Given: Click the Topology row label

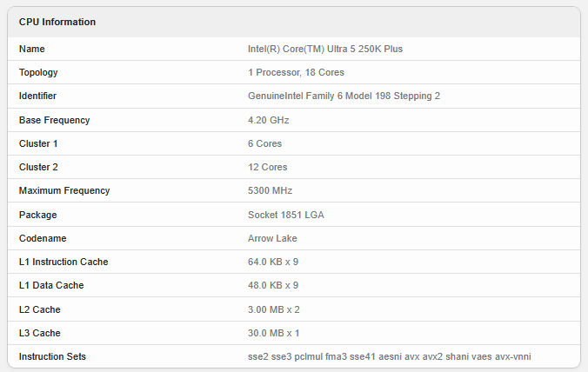Looking at the screenshot, I should click(x=38, y=72).
